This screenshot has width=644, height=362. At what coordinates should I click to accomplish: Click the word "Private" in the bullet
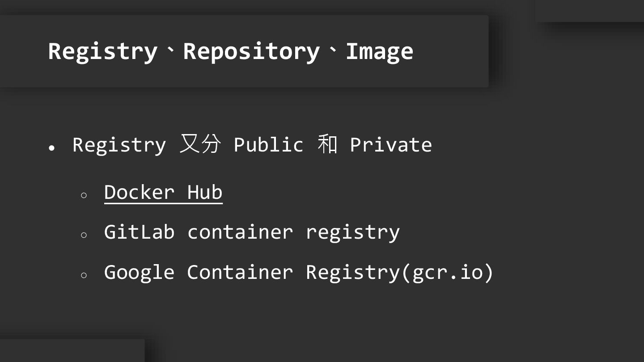(x=391, y=145)
